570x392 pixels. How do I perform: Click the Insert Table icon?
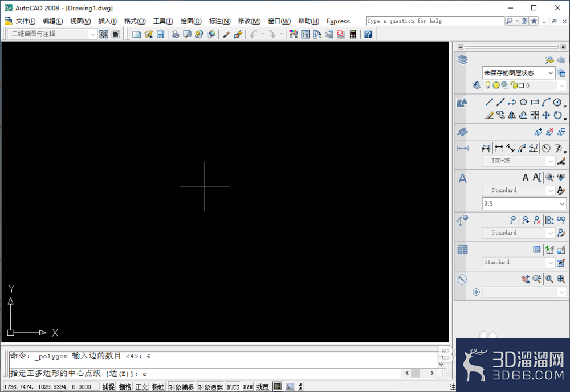click(x=537, y=250)
